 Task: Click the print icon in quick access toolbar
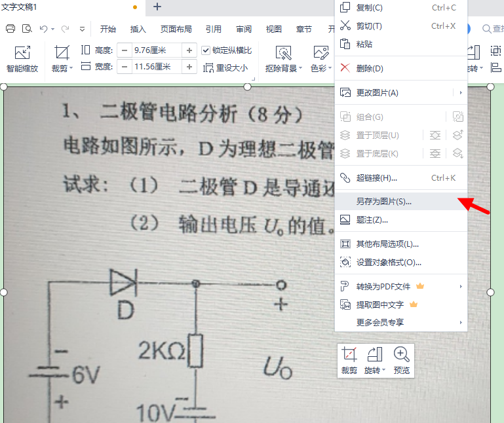[x=10, y=29]
